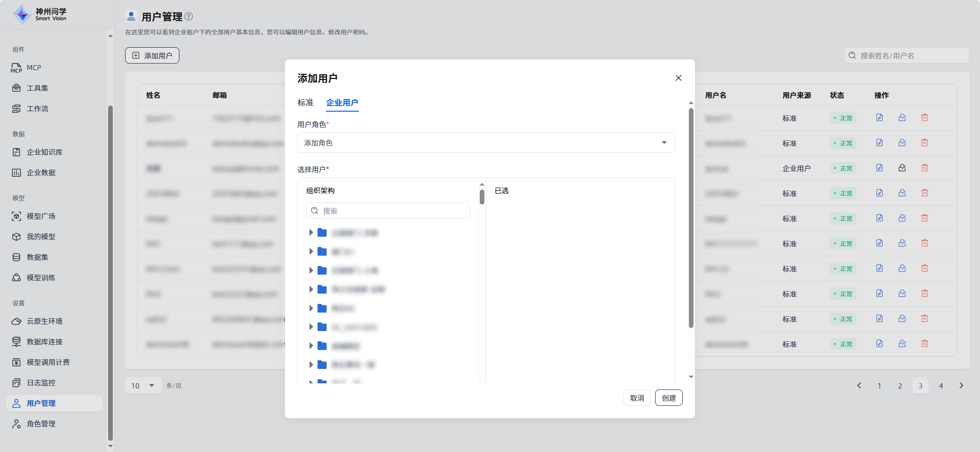980x452 pixels.
Task: Delete the first user row with trash icon
Action: click(925, 118)
